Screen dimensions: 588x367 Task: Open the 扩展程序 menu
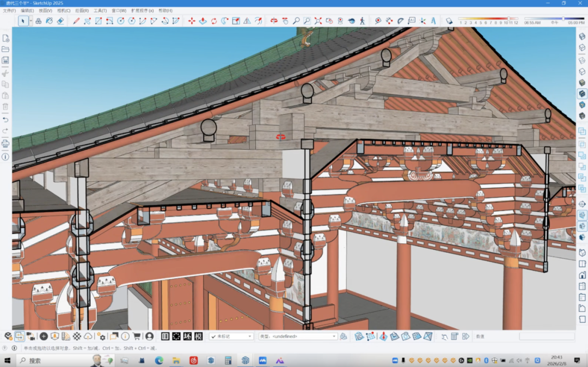click(x=142, y=10)
